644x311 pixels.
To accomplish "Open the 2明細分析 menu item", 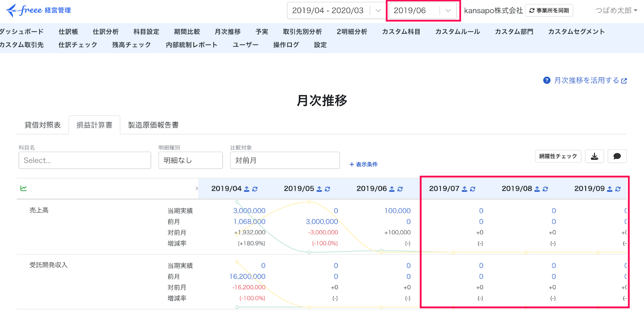I will pyautogui.click(x=352, y=31).
